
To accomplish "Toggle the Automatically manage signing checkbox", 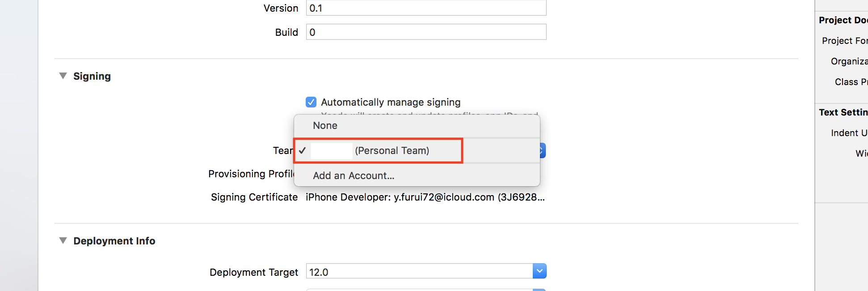I will point(311,102).
